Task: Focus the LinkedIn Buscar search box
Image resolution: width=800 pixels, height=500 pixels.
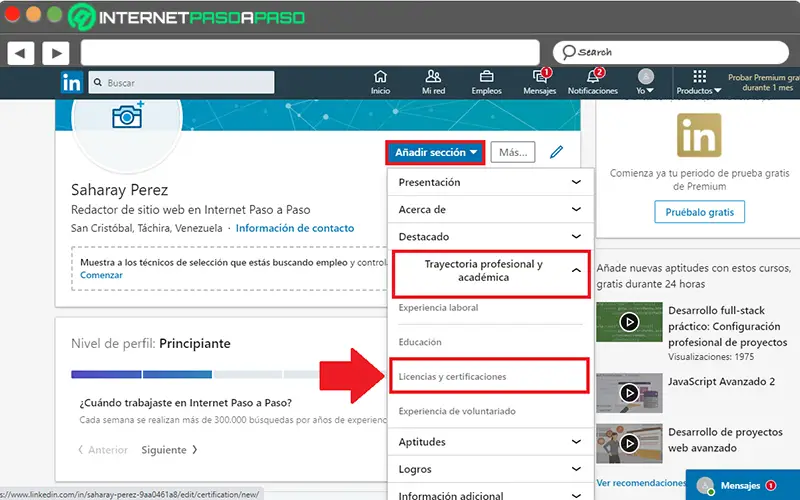Action: coord(181,82)
